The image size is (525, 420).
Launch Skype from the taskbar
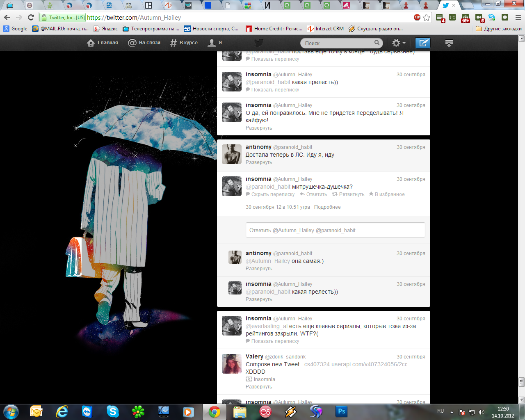coord(112,411)
